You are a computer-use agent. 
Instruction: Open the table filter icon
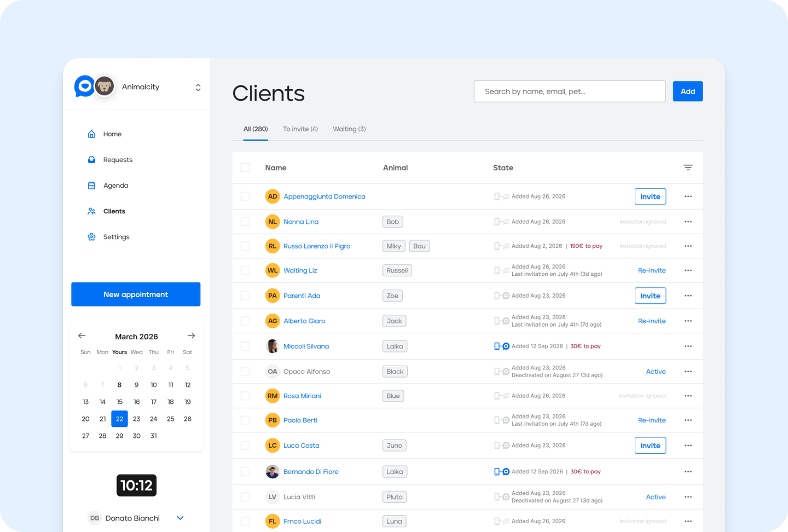688,167
